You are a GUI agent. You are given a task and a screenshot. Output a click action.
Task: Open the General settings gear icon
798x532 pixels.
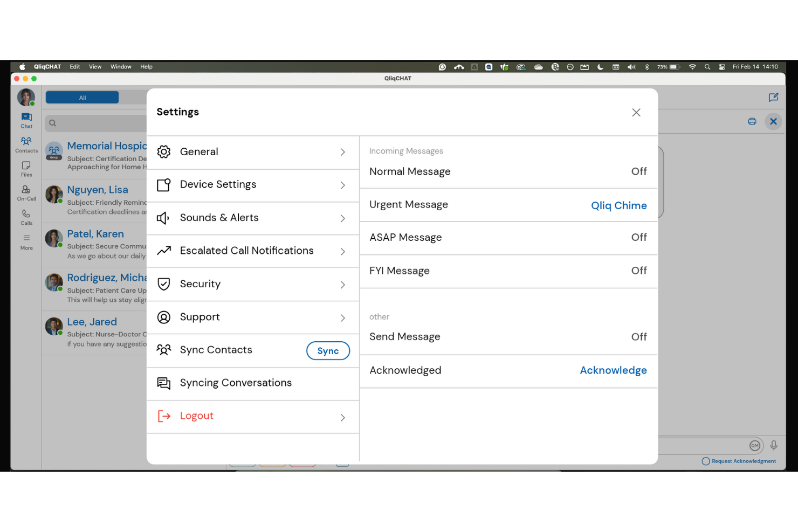click(164, 152)
